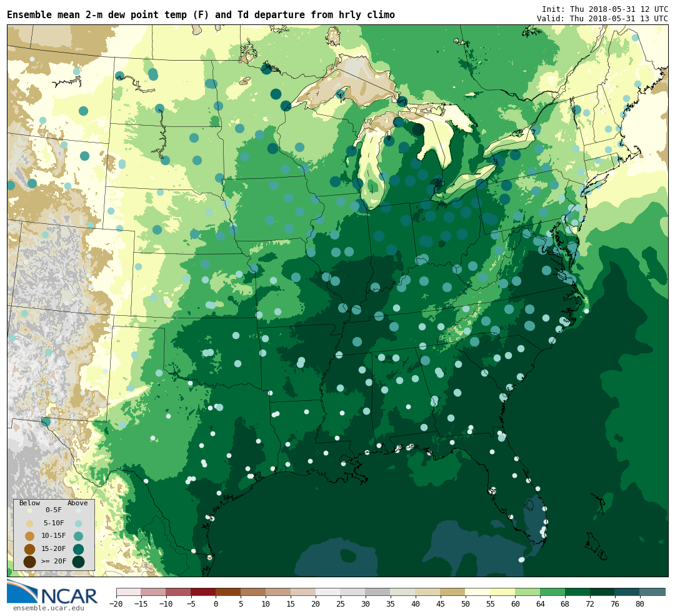The image size is (675, 616).
Task: Click the '72' colorbar label
Action: [x=591, y=604]
